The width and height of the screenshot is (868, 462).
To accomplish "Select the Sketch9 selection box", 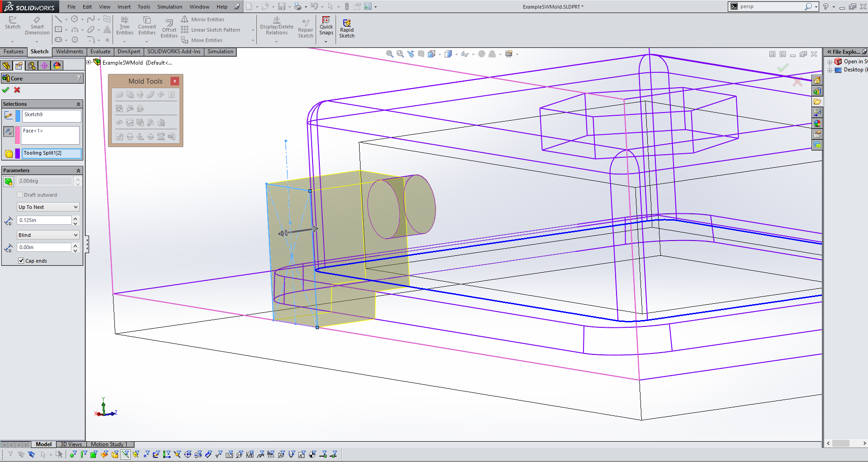I will [x=52, y=116].
